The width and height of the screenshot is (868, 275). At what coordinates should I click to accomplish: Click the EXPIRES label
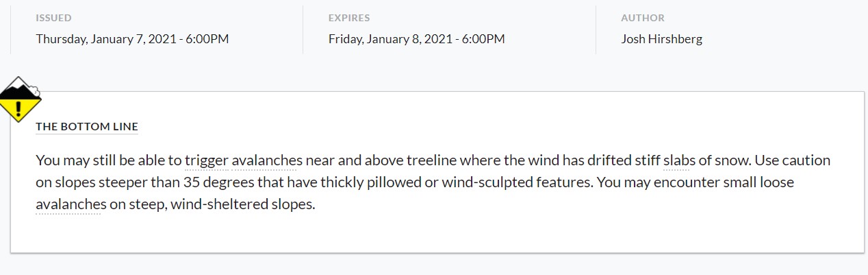[x=349, y=18]
